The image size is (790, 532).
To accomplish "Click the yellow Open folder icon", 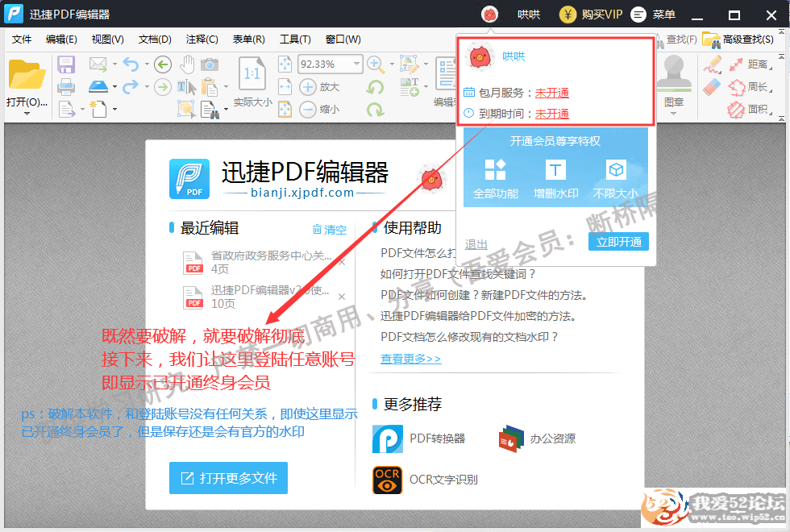I will coord(27,74).
